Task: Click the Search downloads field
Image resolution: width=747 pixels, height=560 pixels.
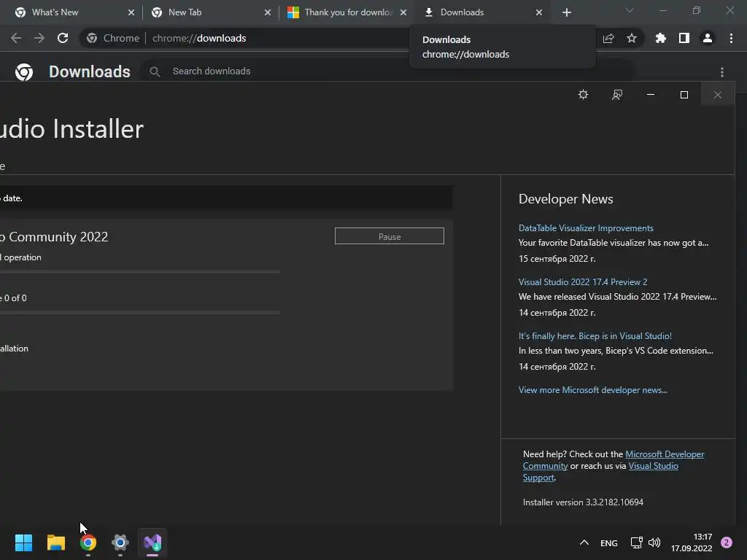Action: [388, 71]
